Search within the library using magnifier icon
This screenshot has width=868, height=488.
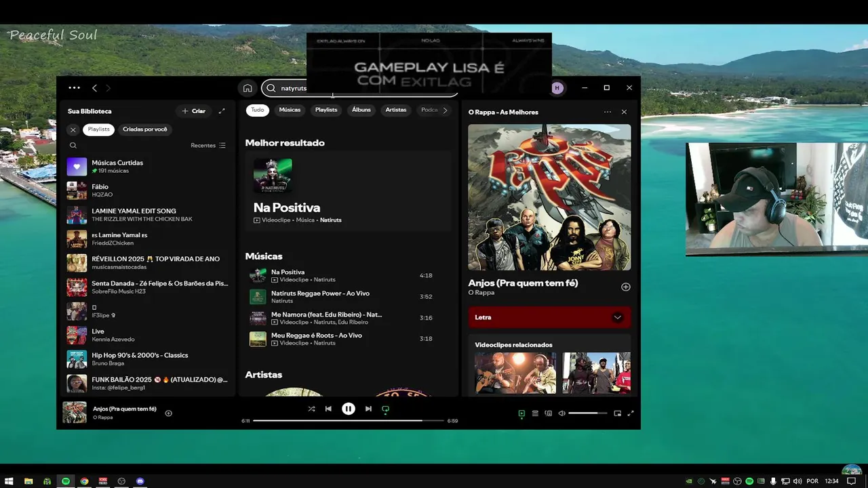point(73,145)
